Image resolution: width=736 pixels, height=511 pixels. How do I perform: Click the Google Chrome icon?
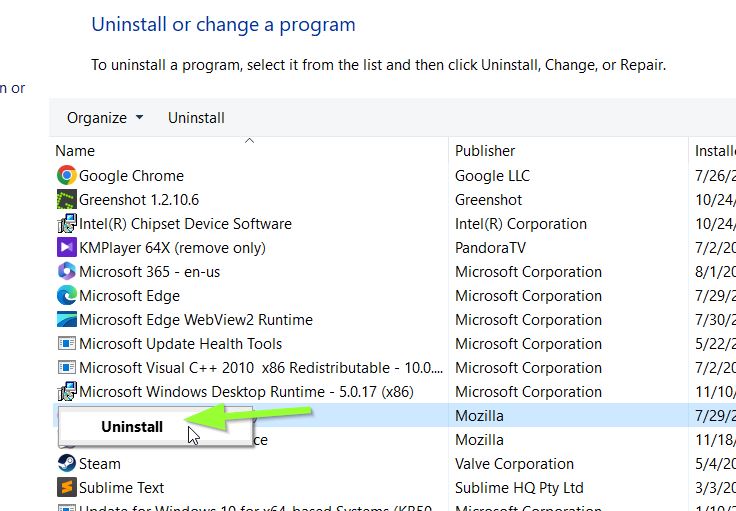coord(67,175)
